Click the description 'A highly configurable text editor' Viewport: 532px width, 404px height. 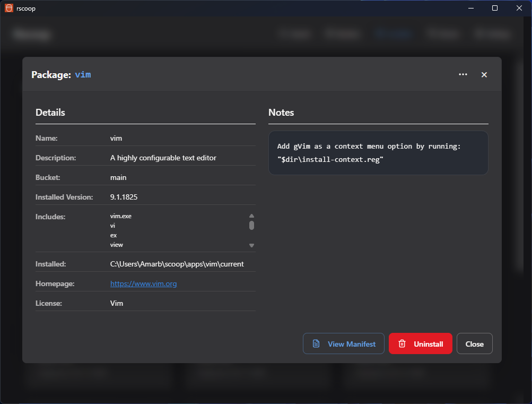(163, 158)
